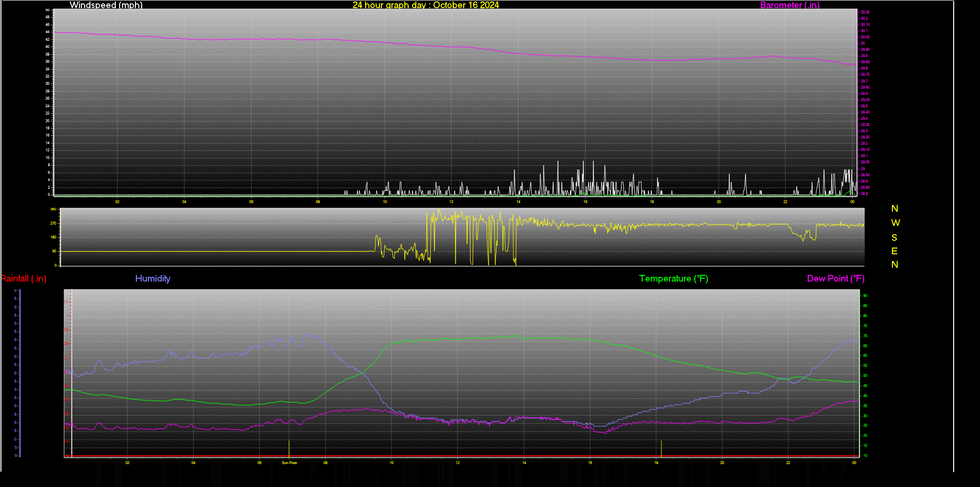Click the "44" windspeed axis value
This screenshot has height=487, width=980.
click(x=47, y=32)
